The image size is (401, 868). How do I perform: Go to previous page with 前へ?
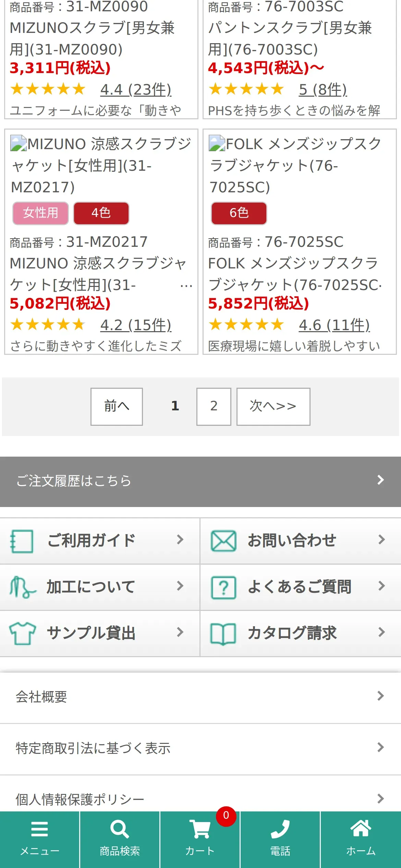tap(117, 407)
